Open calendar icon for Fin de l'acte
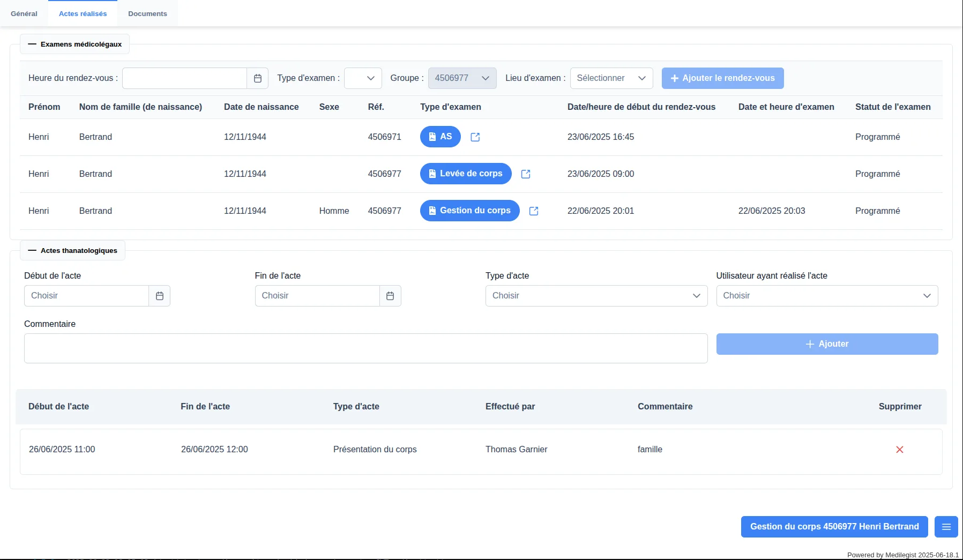This screenshot has height=560, width=963. (x=390, y=296)
